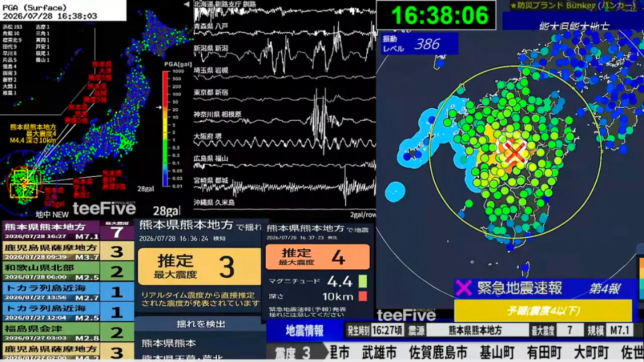This screenshot has width=644, height=362.
Task: Click the 沖縄県 久米島 waveform label
Action: click(215, 202)
